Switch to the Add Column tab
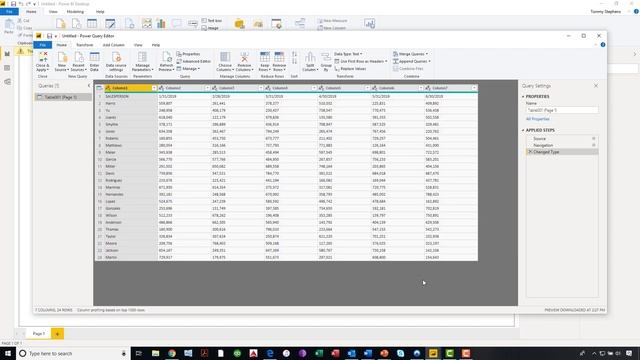The width and height of the screenshot is (640, 360). pyautogui.click(x=113, y=45)
